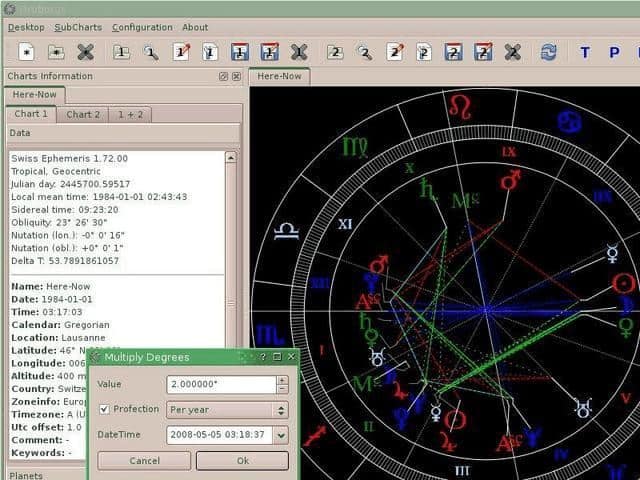Click the duplicate pages icon for chart 1
Screen dimensions: 640x480
pos(210,52)
